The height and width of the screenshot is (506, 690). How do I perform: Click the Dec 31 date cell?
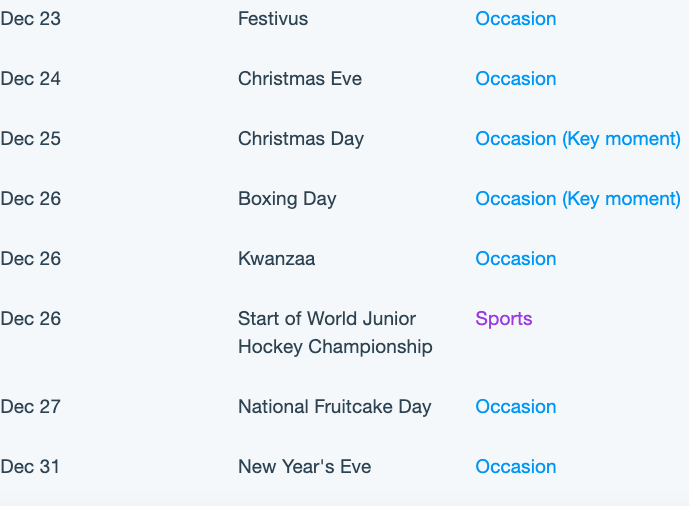pos(29,467)
